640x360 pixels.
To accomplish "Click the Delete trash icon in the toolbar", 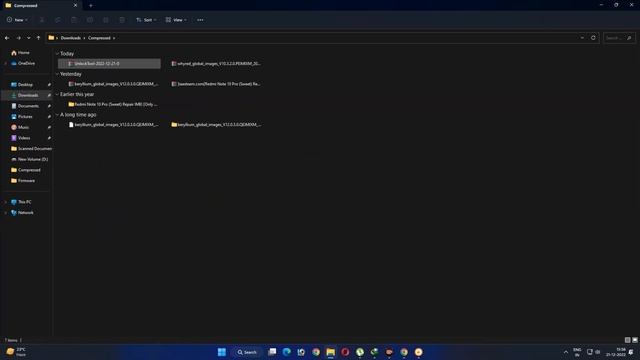I will [122, 20].
